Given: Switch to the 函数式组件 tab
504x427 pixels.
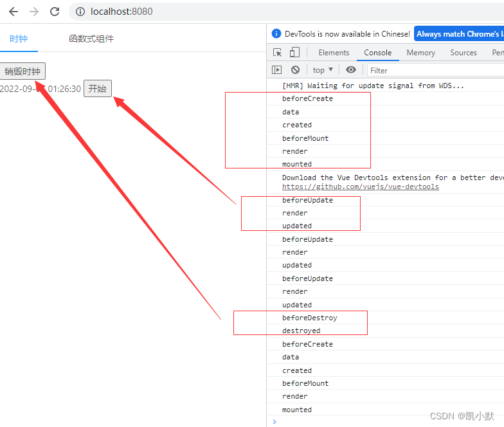Looking at the screenshot, I should tap(91, 39).
